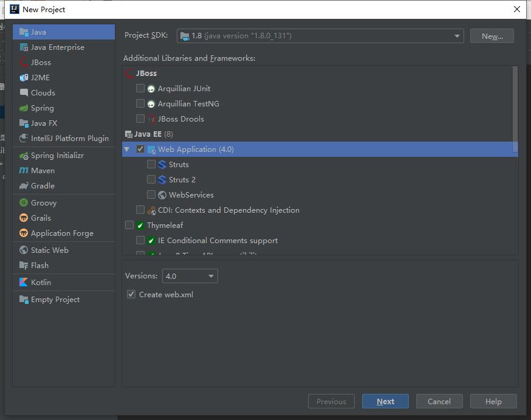Collapse the Web Application tree arrow
This screenshot has height=420, width=531.
(127, 149)
